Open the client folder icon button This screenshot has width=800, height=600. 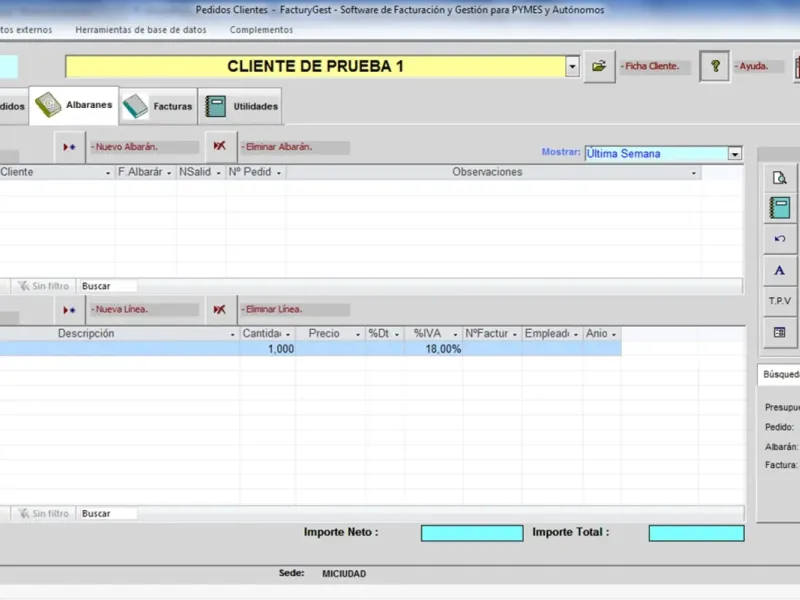(x=599, y=66)
